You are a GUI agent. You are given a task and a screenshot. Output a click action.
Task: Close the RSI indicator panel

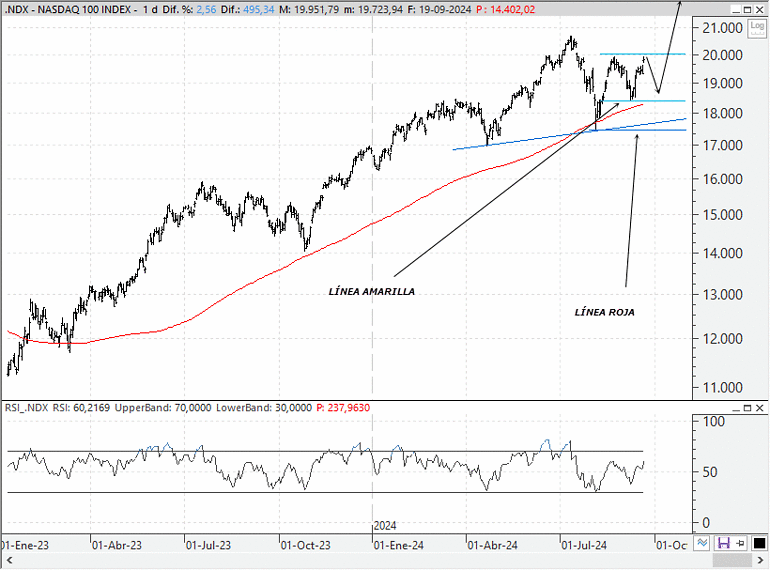click(x=760, y=408)
